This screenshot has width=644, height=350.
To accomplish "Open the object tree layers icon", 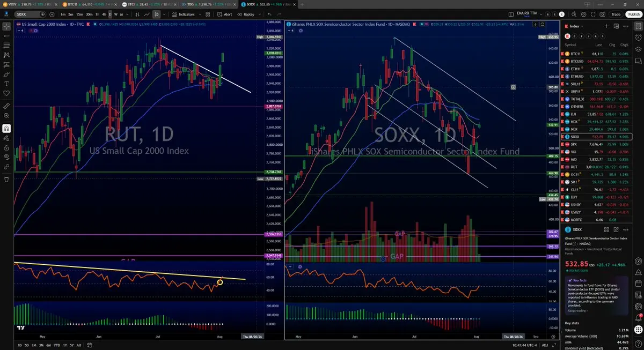I will tap(638, 49).
